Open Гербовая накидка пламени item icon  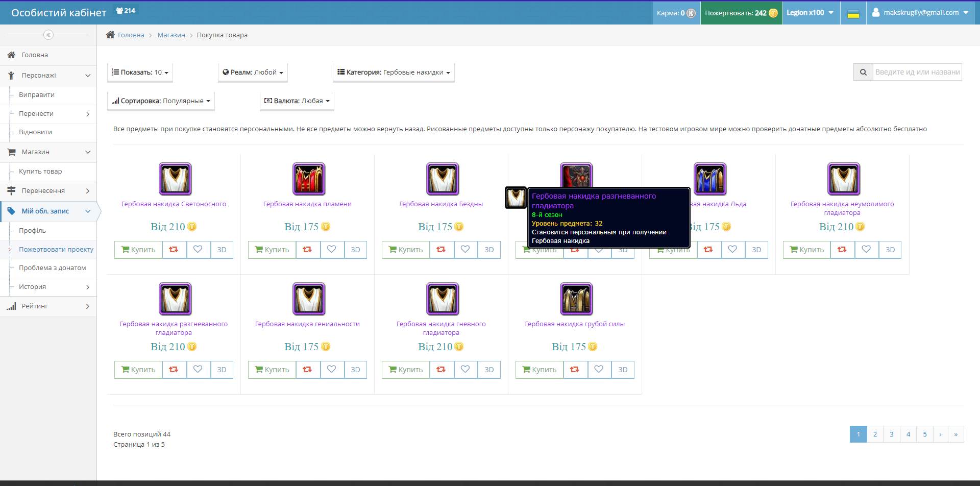point(309,179)
